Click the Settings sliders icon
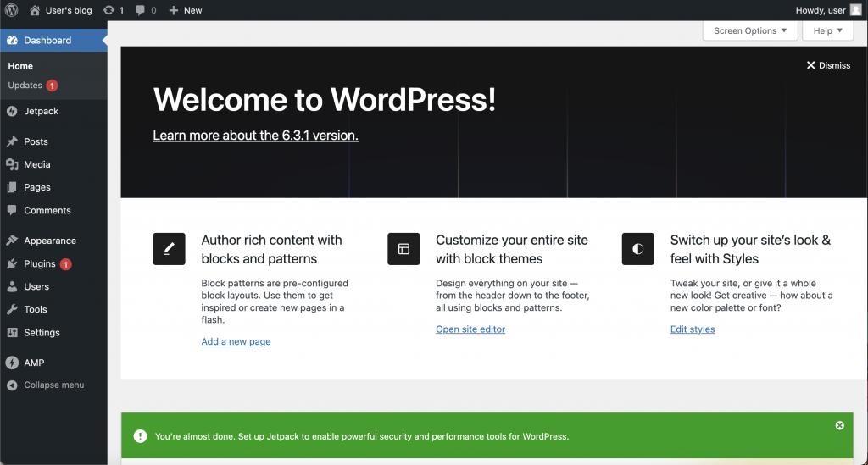Screen dimensions: 868x465 [x=12, y=332]
